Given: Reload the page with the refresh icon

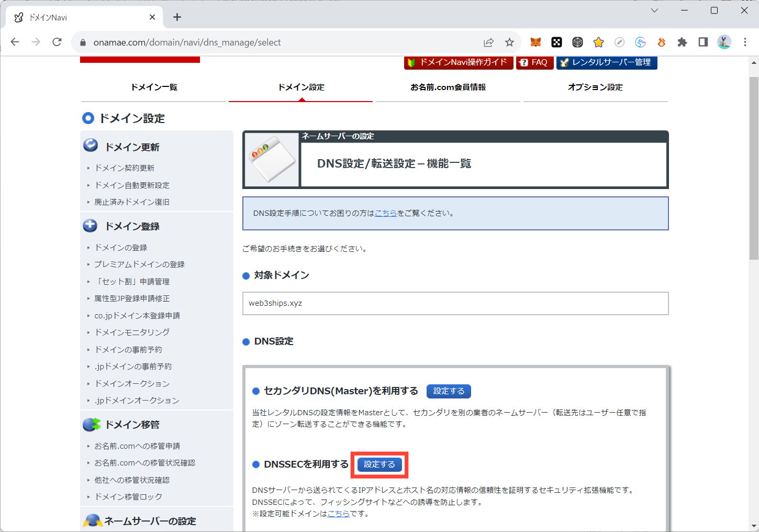Looking at the screenshot, I should click(57, 42).
